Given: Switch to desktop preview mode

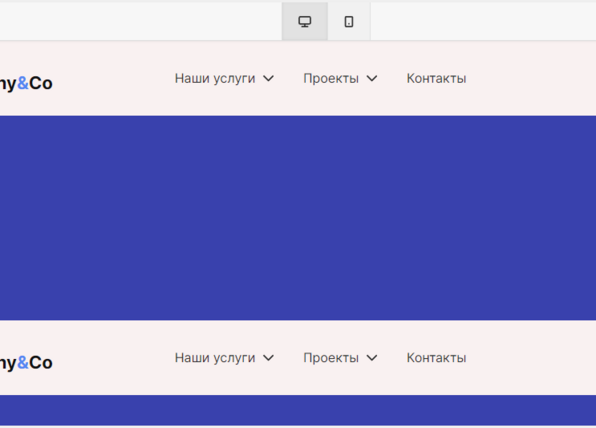Looking at the screenshot, I should (x=304, y=21).
